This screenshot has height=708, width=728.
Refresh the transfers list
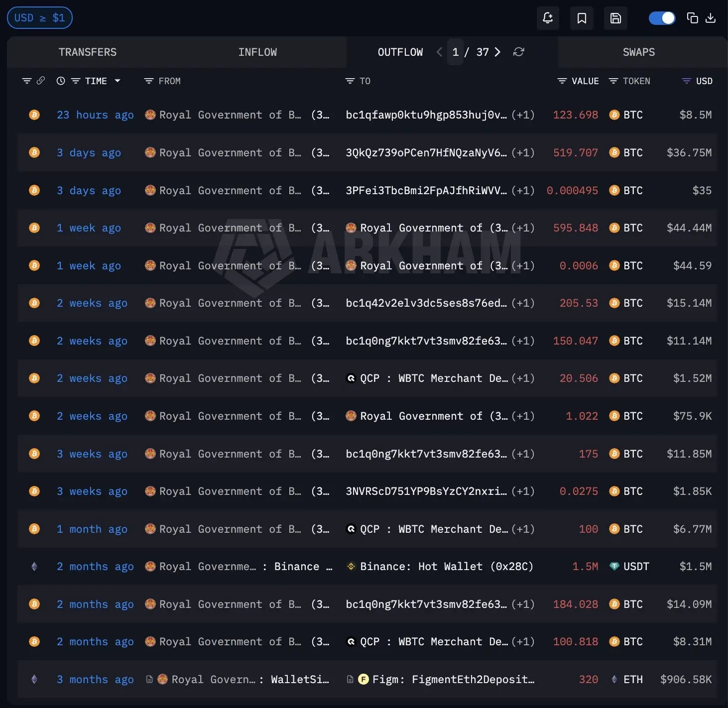tap(518, 52)
